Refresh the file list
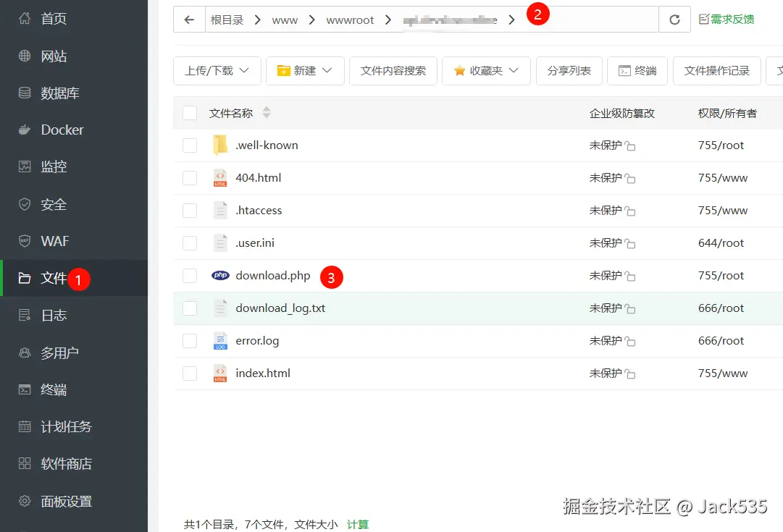This screenshot has width=783, height=532. point(674,20)
